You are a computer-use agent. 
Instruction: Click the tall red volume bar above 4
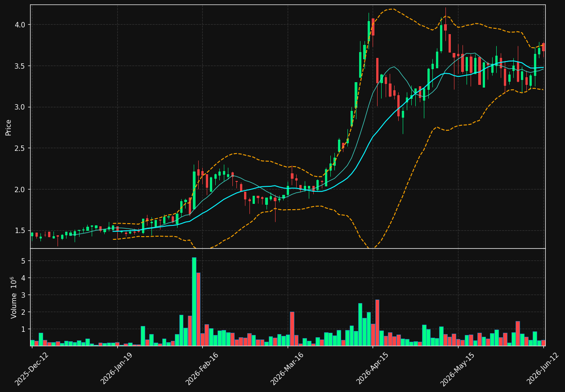(198, 309)
